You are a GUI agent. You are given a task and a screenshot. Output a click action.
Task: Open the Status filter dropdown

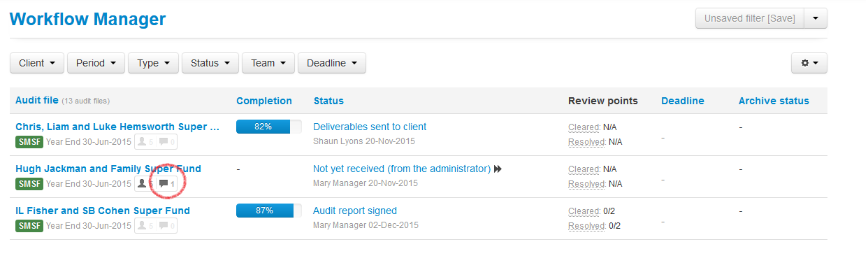pyautogui.click(x=210, y=63)
